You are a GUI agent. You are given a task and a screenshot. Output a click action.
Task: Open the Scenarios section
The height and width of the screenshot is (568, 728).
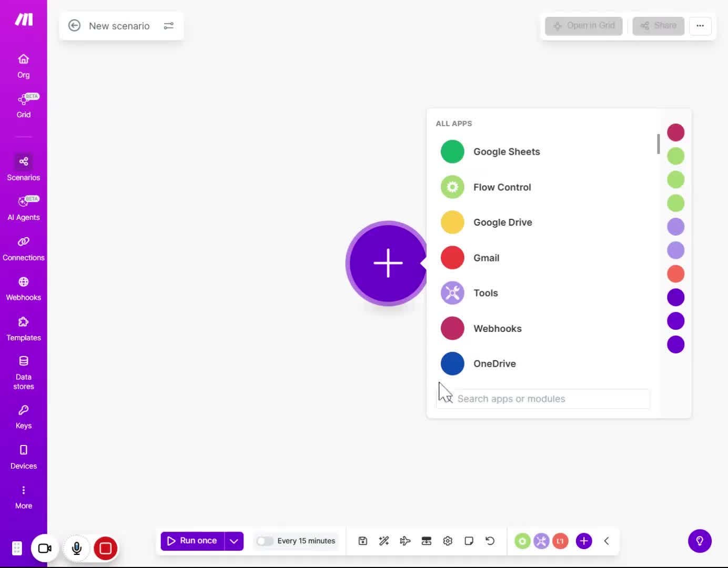(x=24, y=168)
